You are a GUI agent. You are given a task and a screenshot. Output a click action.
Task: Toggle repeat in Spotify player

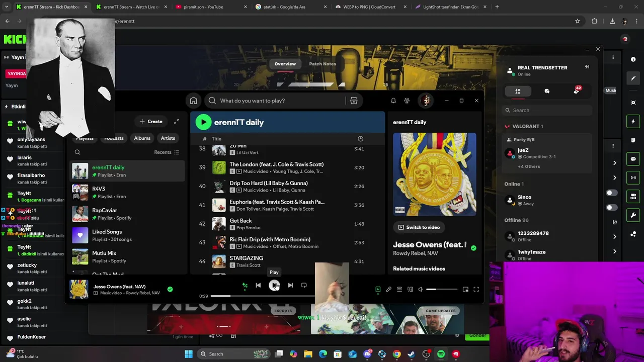click(x=304, y=285)
